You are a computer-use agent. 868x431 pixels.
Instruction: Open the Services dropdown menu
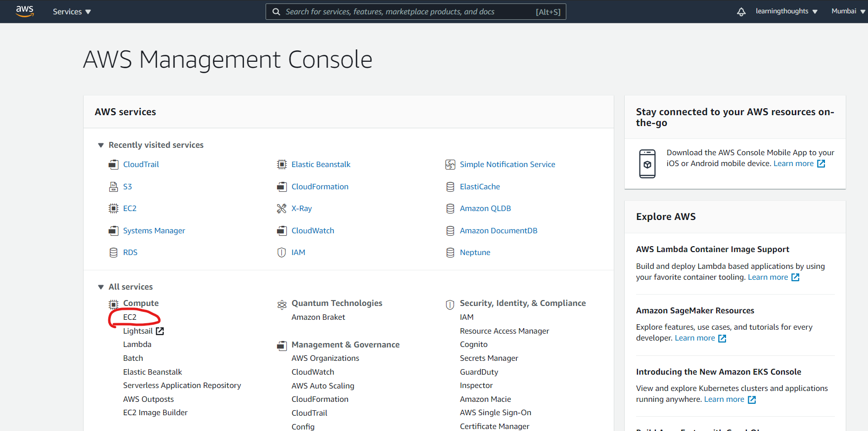point(72,12)
